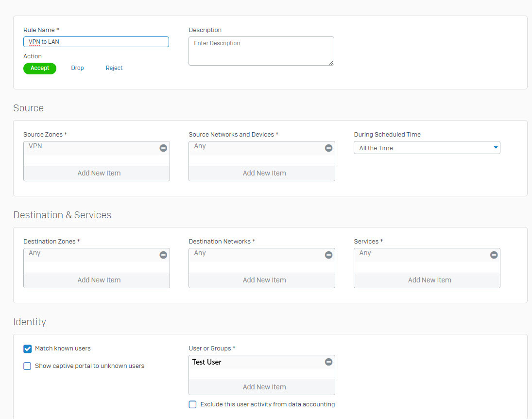
Task: Add New Item under Destination Networks
Action: [262, 280]
